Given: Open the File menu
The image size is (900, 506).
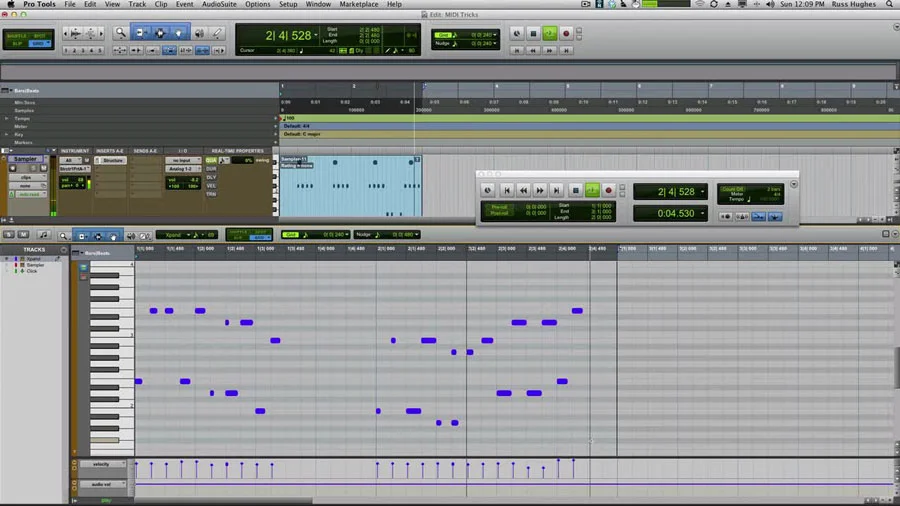Looking at the screenshot, I should (70, 4).
